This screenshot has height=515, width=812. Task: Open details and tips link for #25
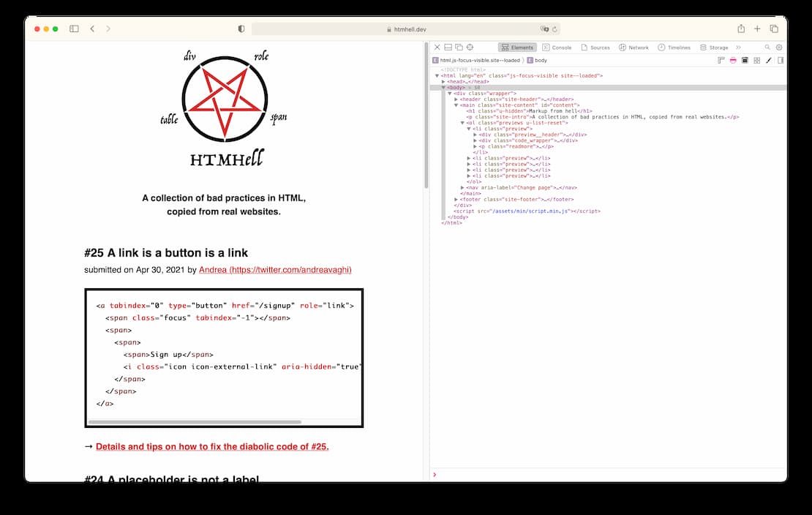[x=212, y=447]
